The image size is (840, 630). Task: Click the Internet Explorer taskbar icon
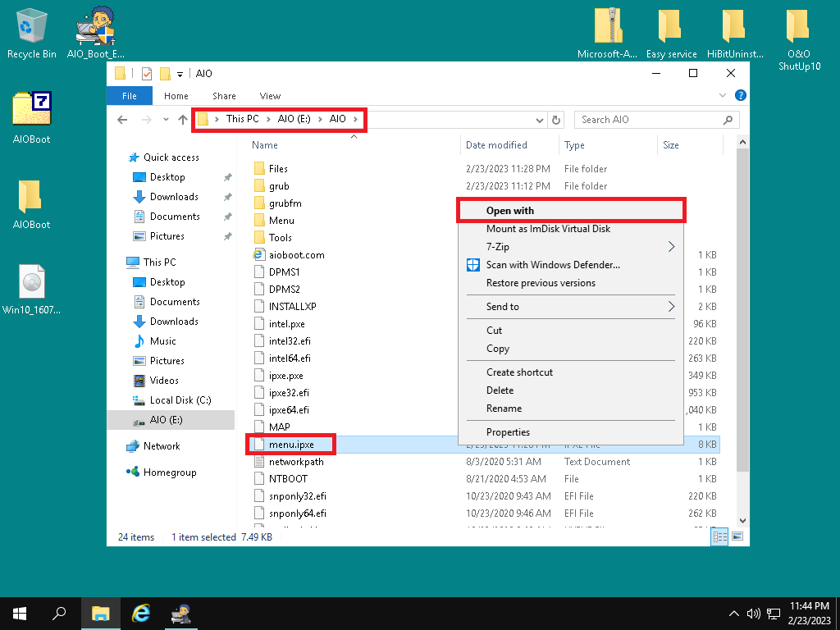click(142, 613)
